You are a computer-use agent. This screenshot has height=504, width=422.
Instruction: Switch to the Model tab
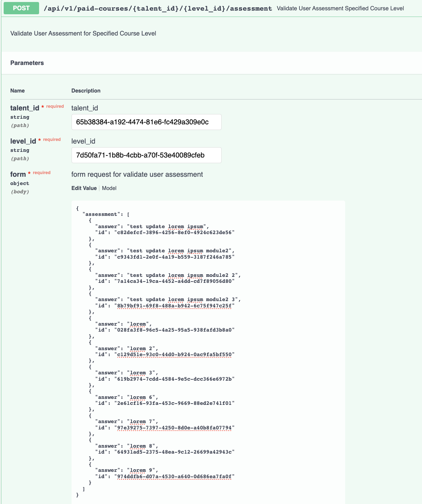[109, 188]
